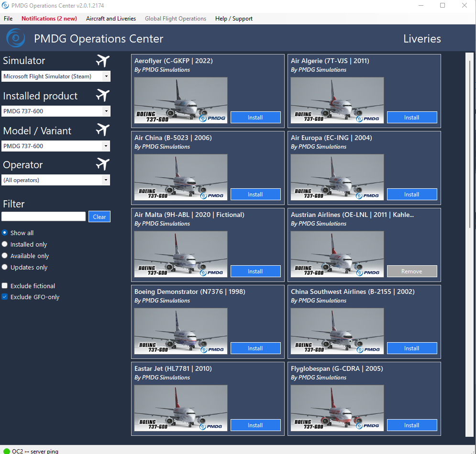Click the Liveries heading in the header

(x=422, y=39)
